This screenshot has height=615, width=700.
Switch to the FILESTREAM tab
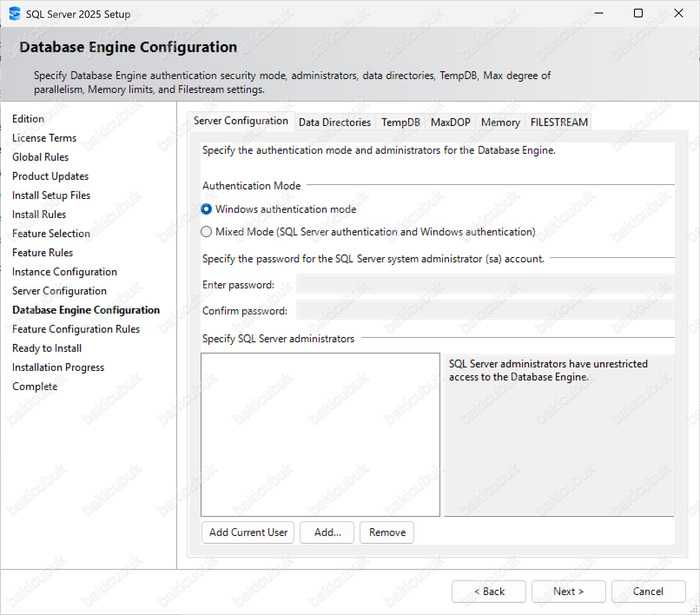click(559, 122)
